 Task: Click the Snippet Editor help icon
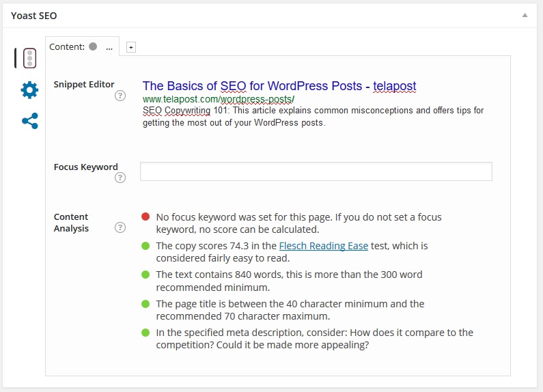(x=120, y=96)
